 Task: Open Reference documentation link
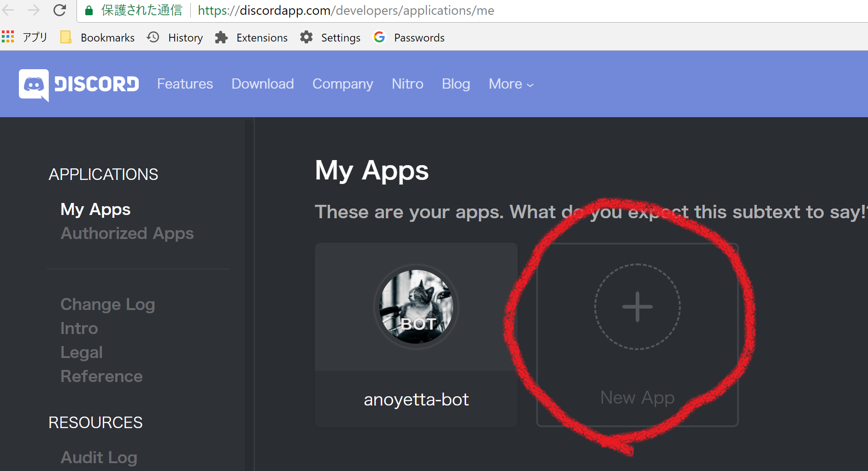click(x=101, y=376)
